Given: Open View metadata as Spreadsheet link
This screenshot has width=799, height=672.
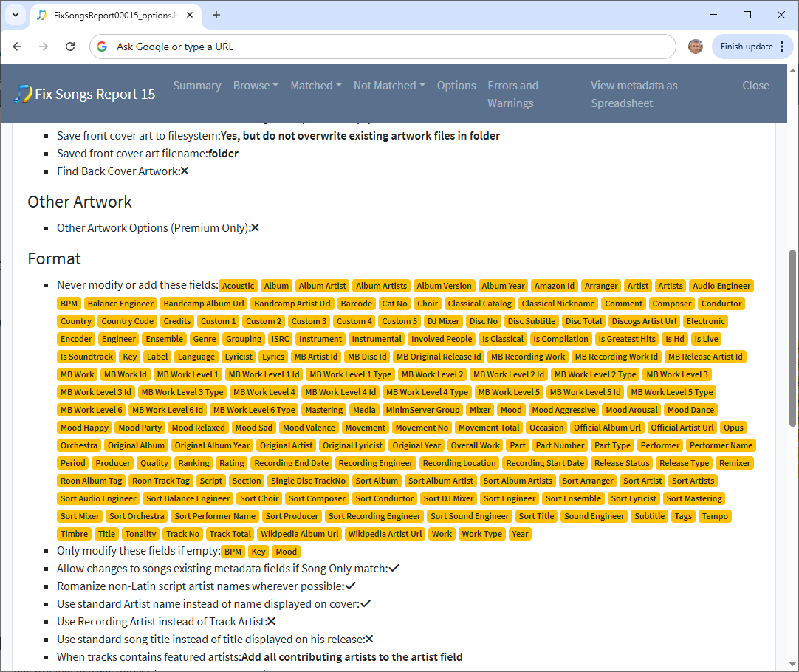Looking at the screenshot, I should (634, 95).
